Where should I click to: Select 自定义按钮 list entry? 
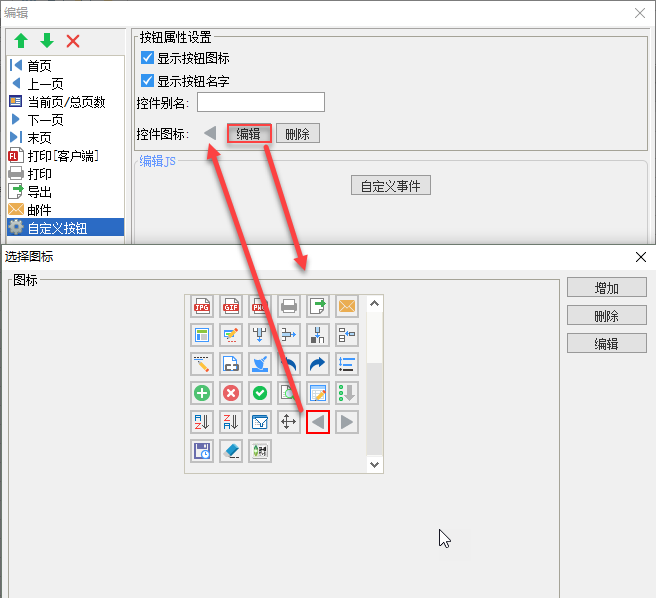point(65,228)
